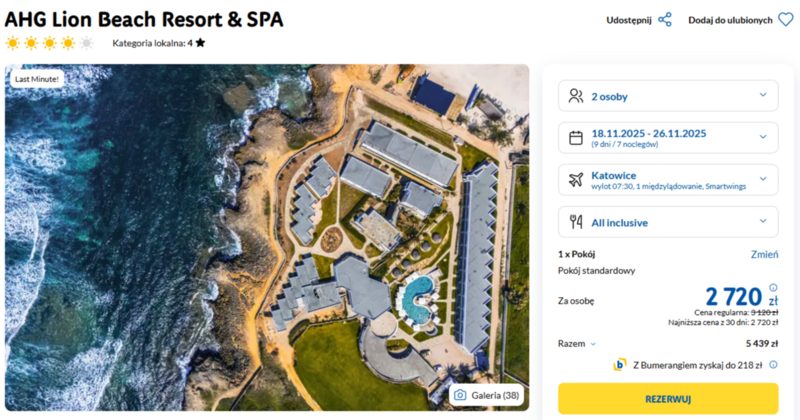Expand the All inclusive board dropdown arrow

click(x=763, y=221)
